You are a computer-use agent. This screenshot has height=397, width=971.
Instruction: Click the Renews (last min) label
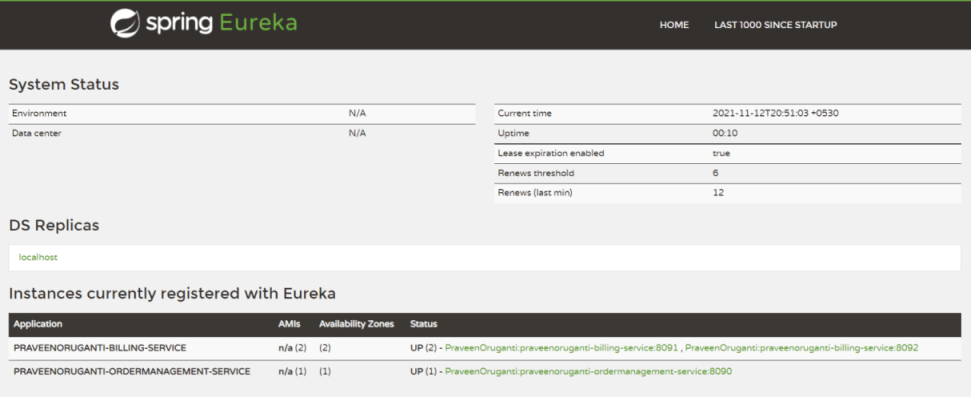535,193
